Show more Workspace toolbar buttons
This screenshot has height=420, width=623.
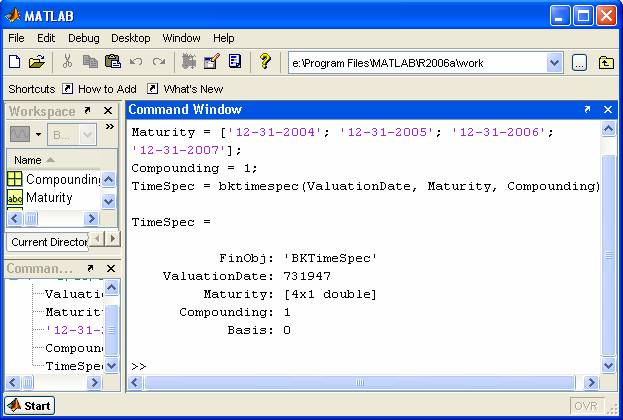click(110, 127)
